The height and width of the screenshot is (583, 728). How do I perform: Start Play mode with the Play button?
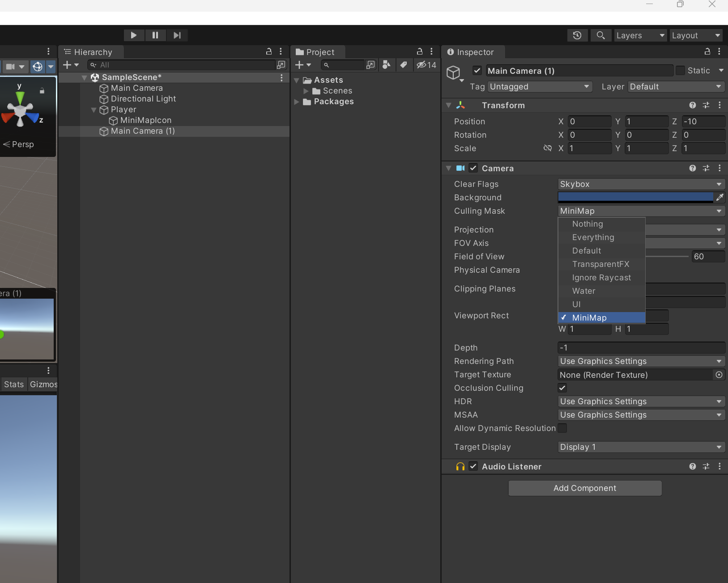coord(134,35)
